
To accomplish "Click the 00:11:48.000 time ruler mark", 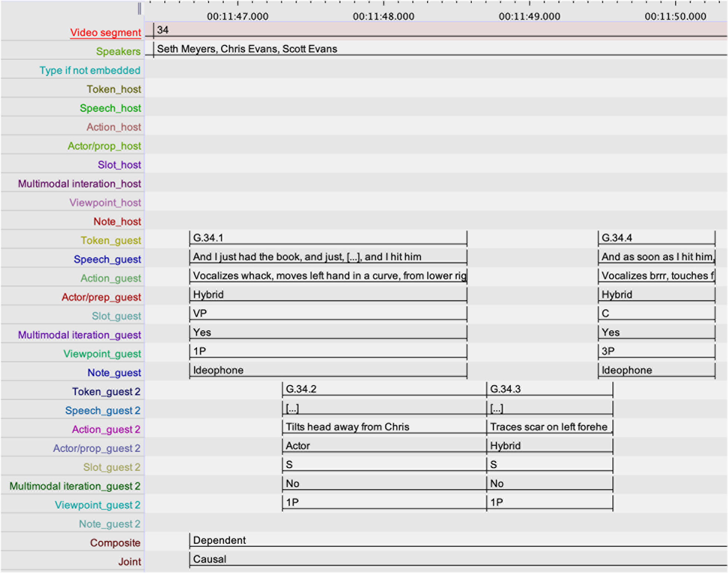I will pyautogui.click(x=383, y=16).
